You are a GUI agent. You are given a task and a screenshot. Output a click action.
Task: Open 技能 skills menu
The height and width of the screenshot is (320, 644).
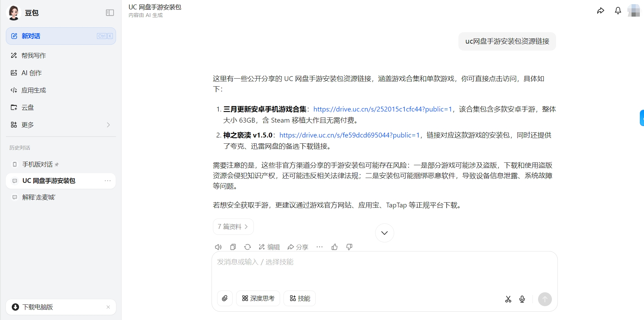(x=299, y=298)
